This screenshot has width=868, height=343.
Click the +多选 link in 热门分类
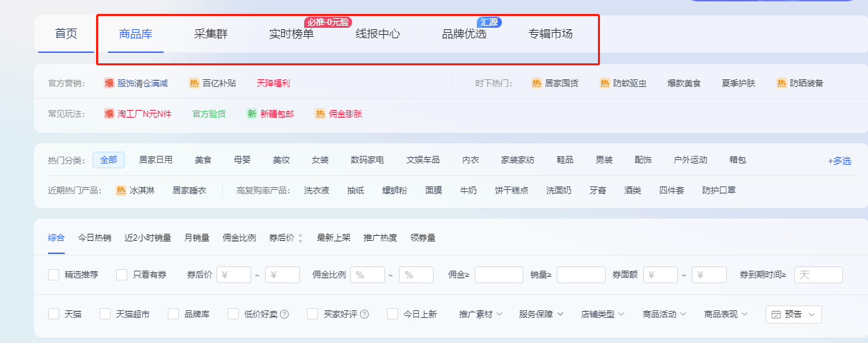[x=839, y=161]
